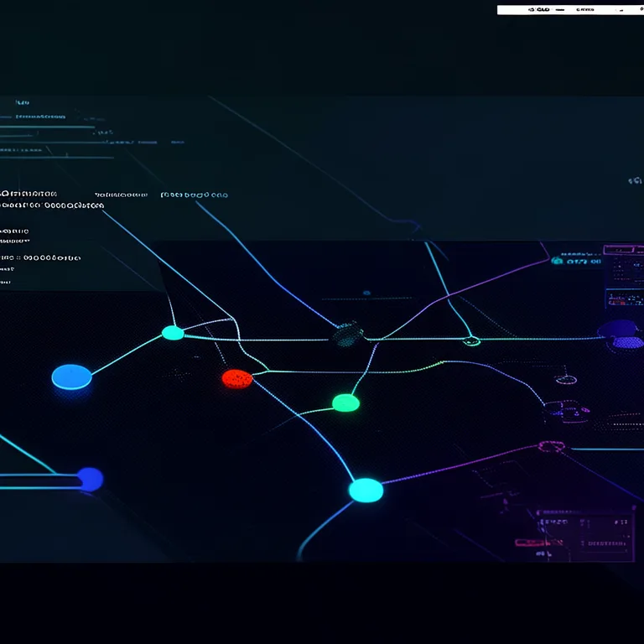Viewport: 644px width, 644px height.
Task: Select the red network node
Action: pos(237,379)
